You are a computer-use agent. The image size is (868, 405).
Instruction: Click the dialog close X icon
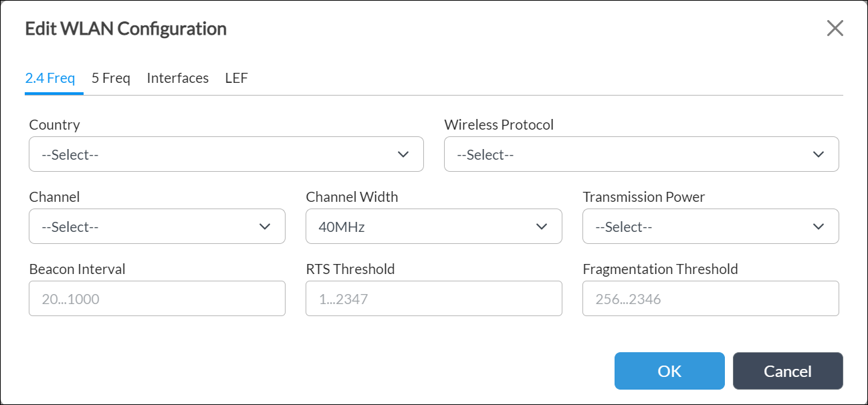835,28
